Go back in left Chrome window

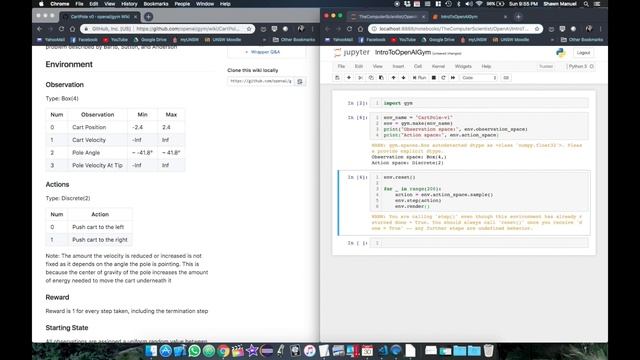click(x=40, y=29)
